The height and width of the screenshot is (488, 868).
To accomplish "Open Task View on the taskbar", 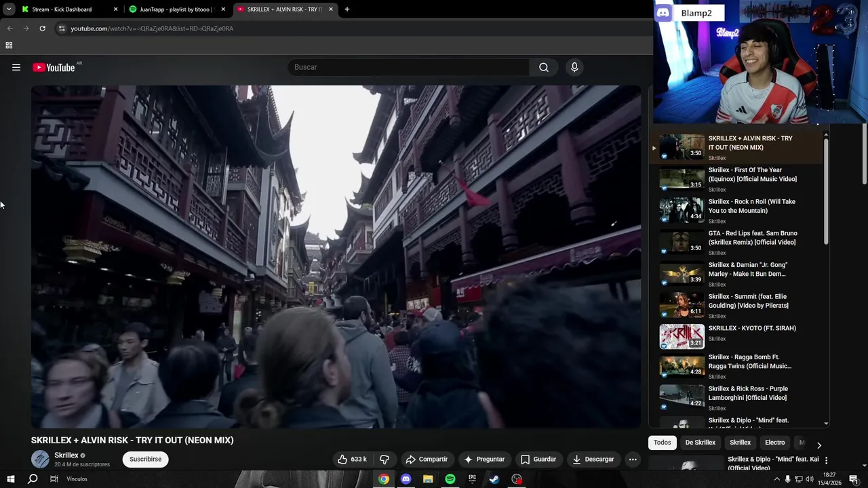I will (54, 479).
